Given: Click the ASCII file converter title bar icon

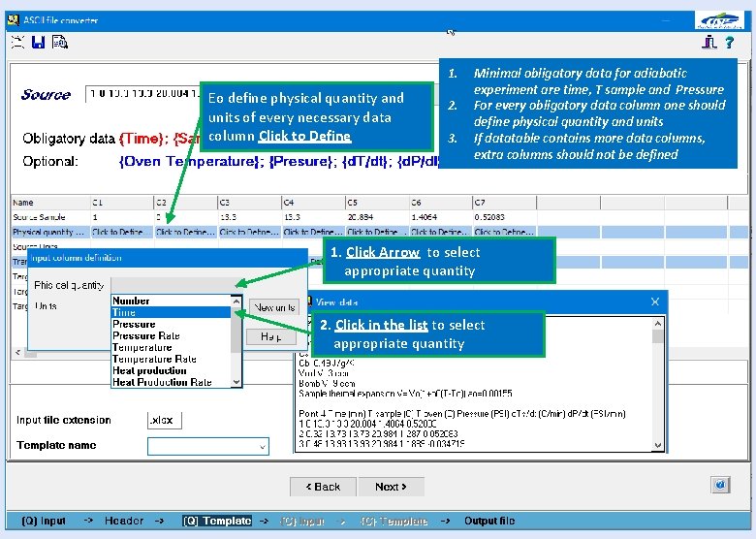Looking at the screenshot, I should click(x=14, y=19).
